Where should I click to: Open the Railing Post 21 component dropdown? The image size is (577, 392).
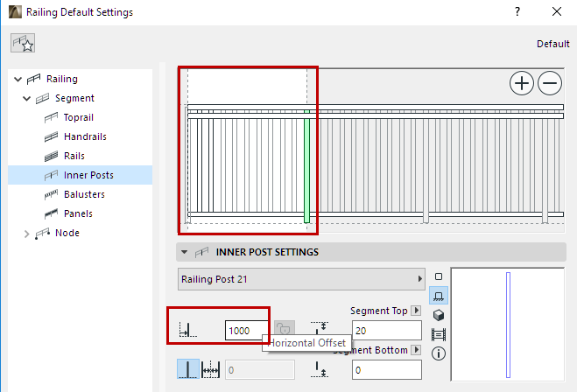[301, 279]
